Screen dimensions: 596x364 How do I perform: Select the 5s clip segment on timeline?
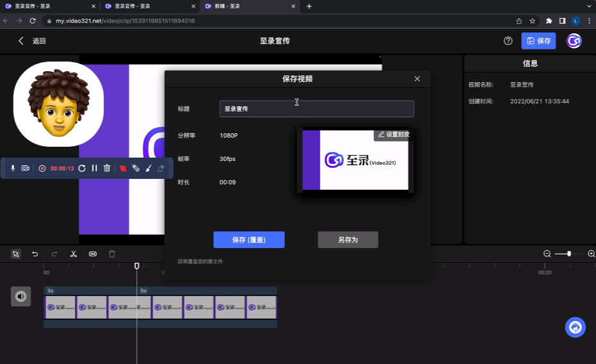(x=207, y=307)
